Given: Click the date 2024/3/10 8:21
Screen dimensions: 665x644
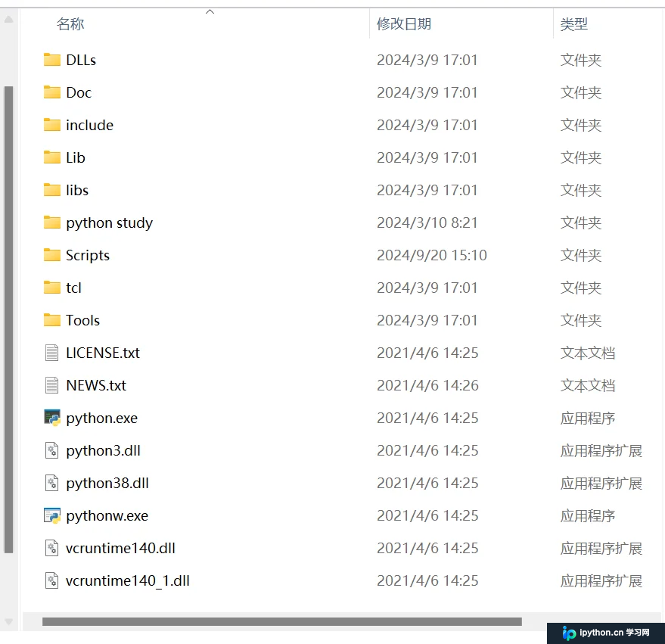Looking at the screenshot, I should coord(427,222).
